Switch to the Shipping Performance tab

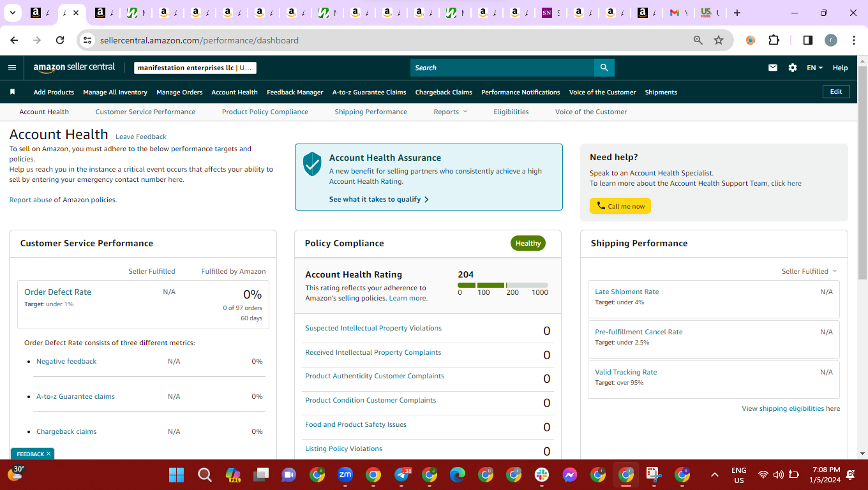[371, 112]
